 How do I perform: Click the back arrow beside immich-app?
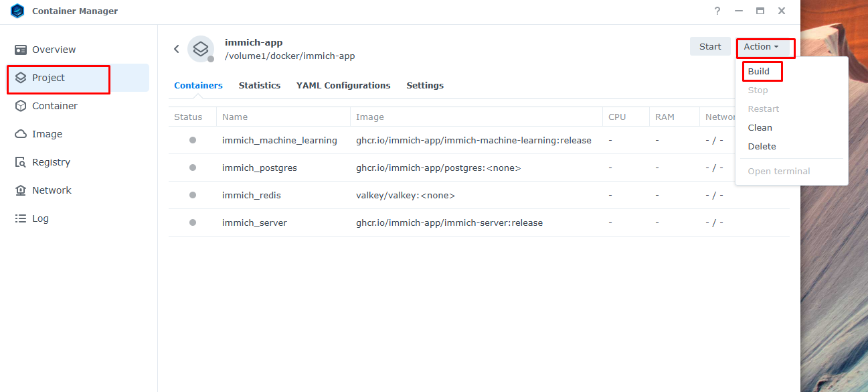[x=177, y=49]
